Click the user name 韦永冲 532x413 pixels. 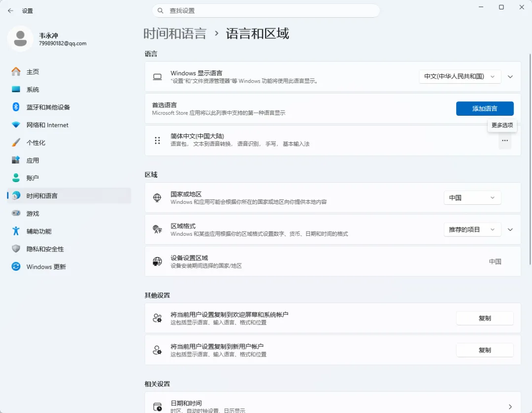click(x=48, y=35)
